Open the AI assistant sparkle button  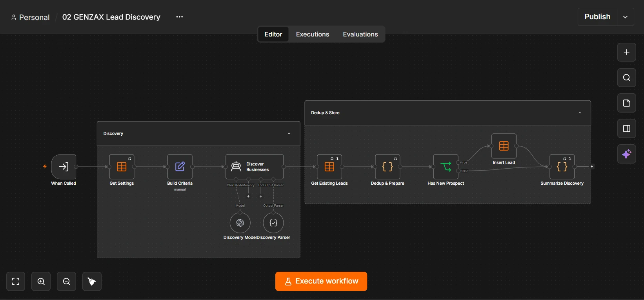click(627, 154)
